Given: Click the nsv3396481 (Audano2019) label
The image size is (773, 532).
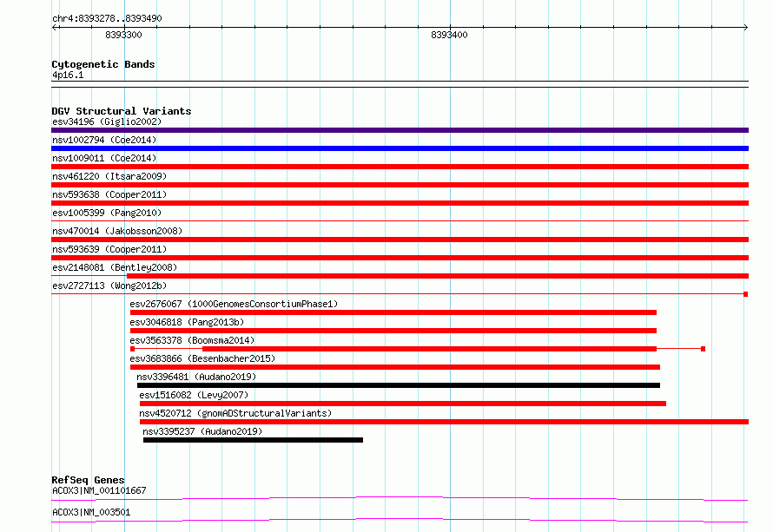Looking at the screenshot, I should click(x=196, y=377).
